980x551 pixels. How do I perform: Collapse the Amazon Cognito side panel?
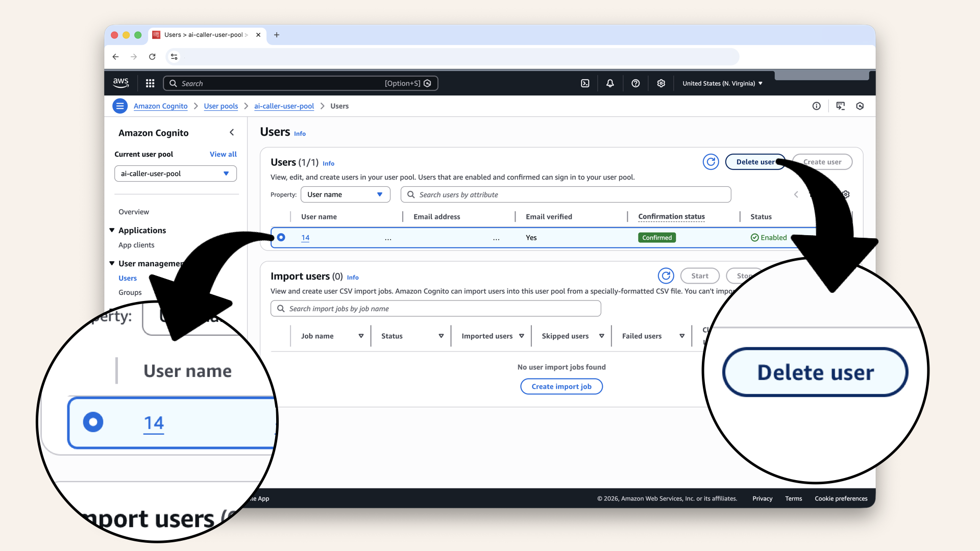click(x=232, y=133)
